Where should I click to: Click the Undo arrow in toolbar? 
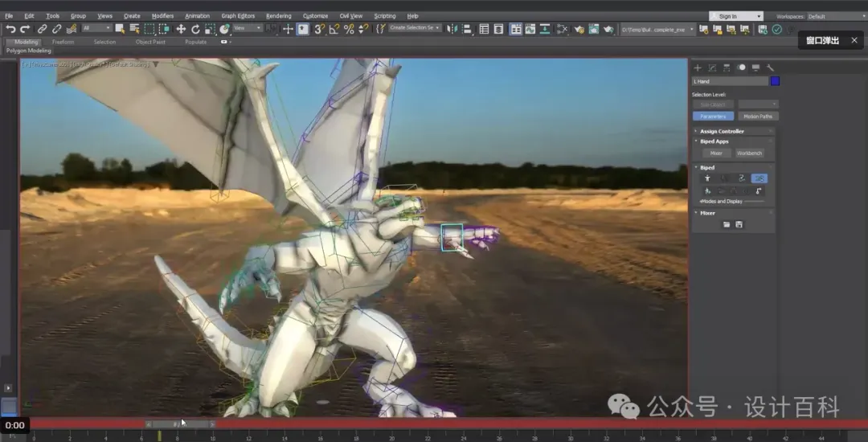click(10, 29)
